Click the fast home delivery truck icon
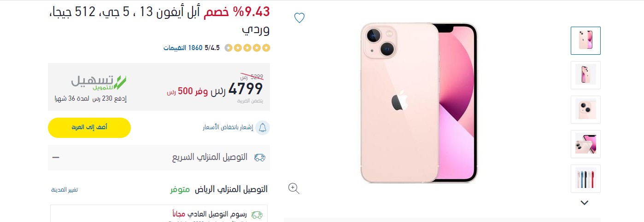This screenshot has width=644, height=222. coord(260,158)
